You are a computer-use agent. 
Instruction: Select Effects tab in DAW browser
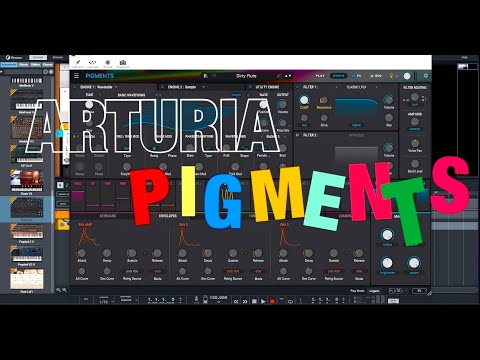(x=23, y=65)
